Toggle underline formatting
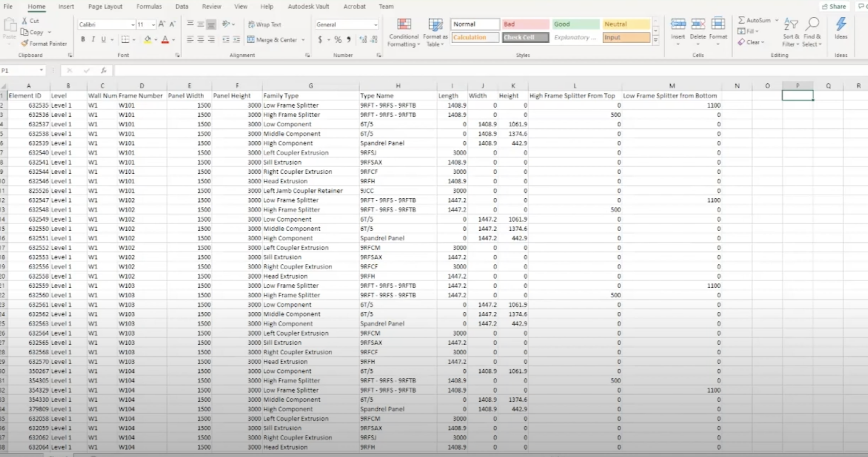 pyautogui.click(x=103, y=39)
